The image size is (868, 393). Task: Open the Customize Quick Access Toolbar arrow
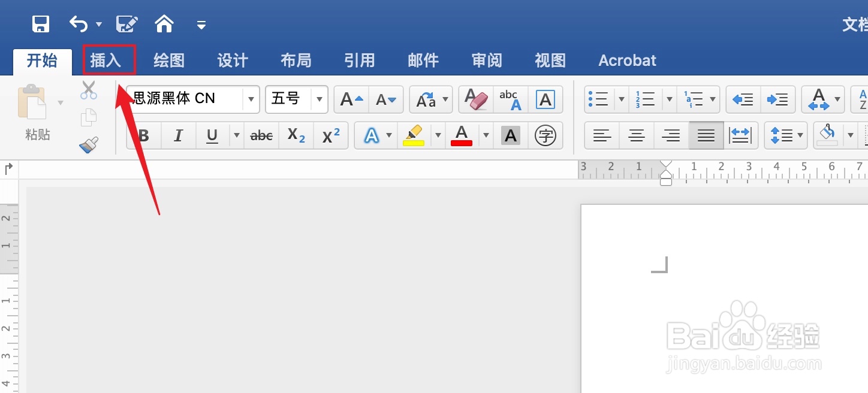[201, 25]
